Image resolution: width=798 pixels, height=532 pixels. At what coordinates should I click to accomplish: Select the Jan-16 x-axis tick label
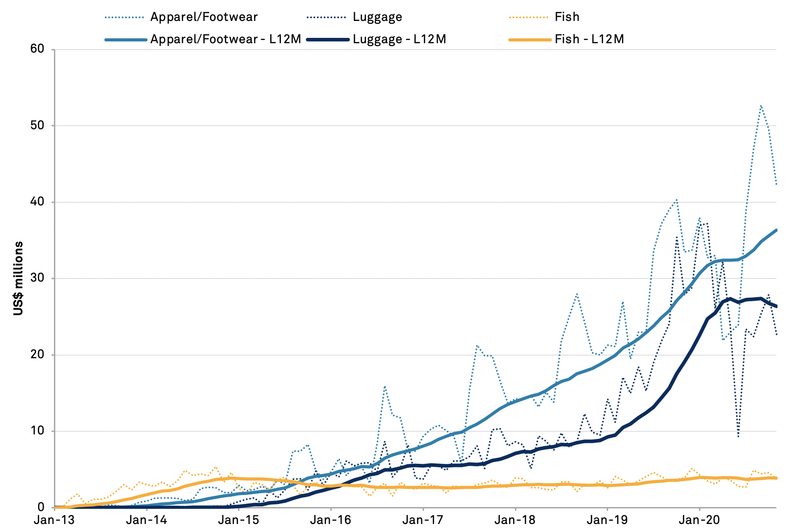[x=330, y=520]
